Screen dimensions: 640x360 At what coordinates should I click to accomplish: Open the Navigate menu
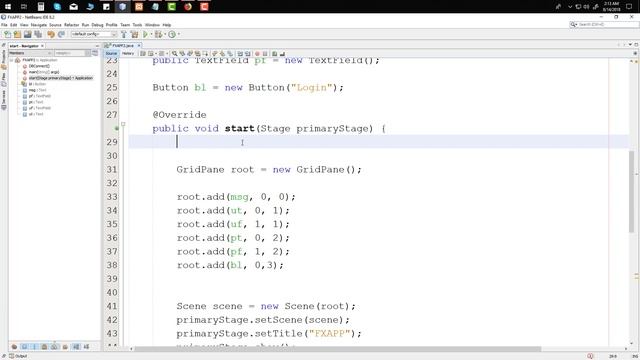[39, 25]
